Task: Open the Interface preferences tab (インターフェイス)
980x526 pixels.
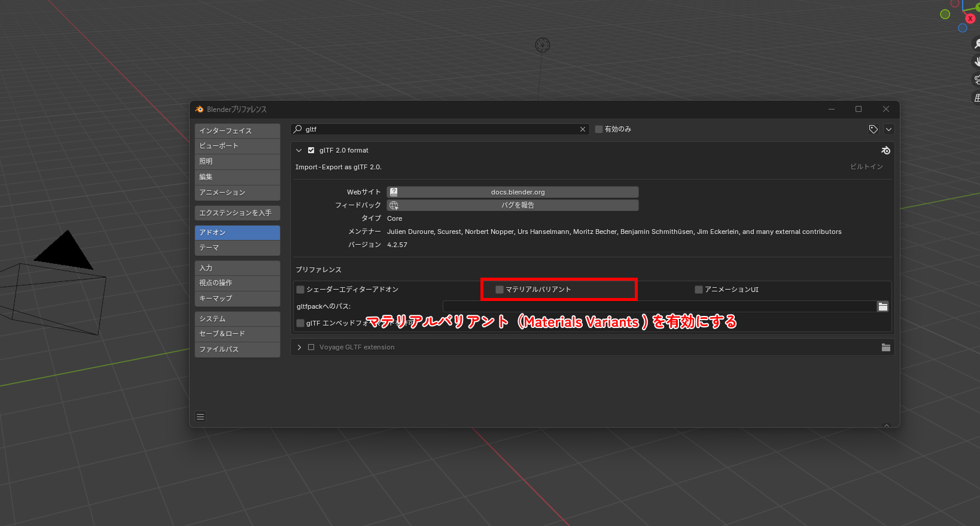Action: 238,130
